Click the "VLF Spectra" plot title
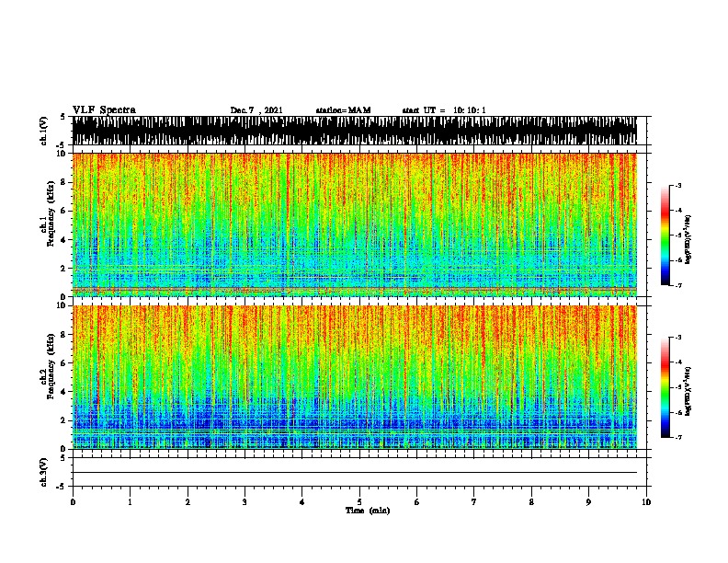This screenshot has width=728, height=563. 105,110
